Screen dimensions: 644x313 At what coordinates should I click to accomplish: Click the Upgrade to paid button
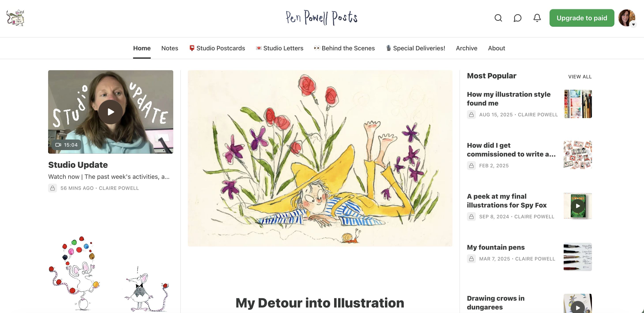point(582,18)
